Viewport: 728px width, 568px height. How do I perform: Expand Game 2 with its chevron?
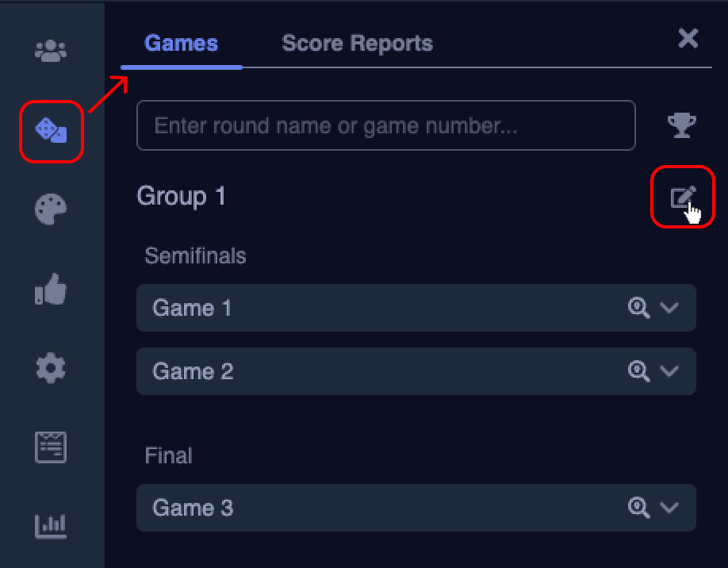tap(670, 371)
